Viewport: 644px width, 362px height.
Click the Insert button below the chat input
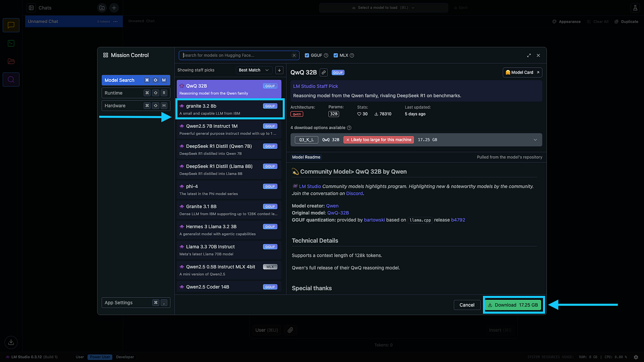pyautogui.click(x=500, y=330)
